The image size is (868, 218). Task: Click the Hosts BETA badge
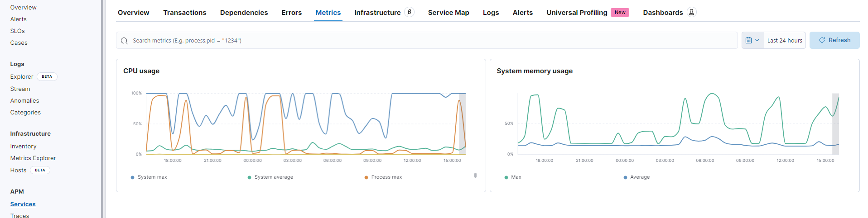(x=40, y=171)
